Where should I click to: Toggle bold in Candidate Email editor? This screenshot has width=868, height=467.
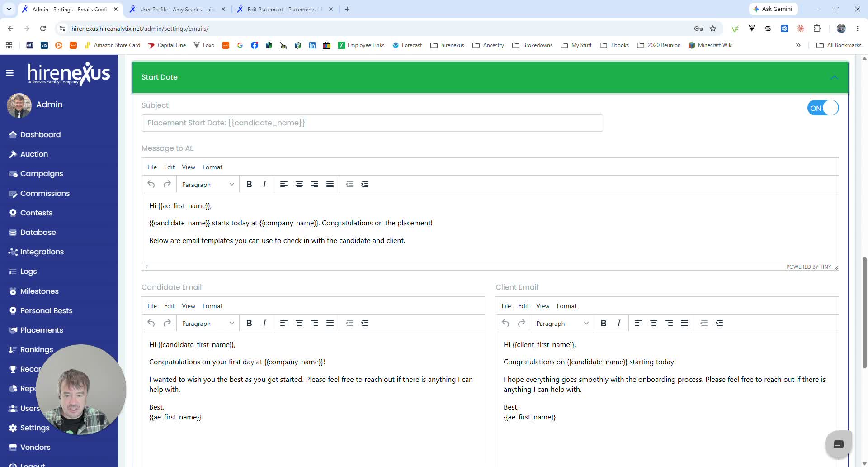click(249, 323)
